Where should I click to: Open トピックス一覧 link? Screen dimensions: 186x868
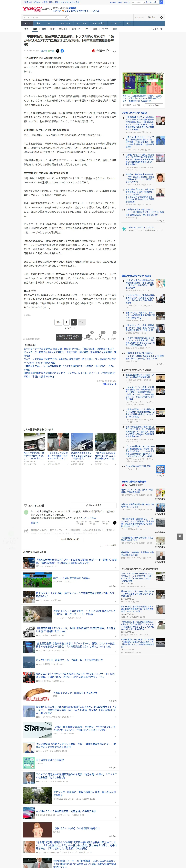155,29
